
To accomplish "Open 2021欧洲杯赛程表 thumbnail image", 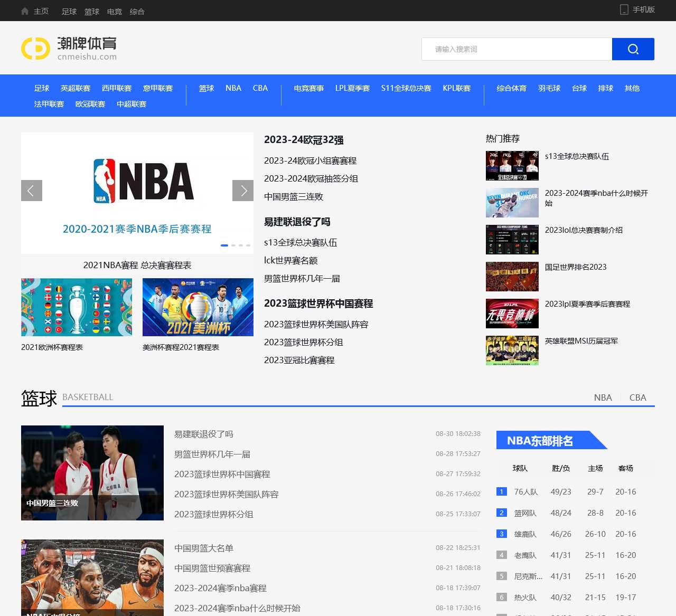I will (77, 307).
